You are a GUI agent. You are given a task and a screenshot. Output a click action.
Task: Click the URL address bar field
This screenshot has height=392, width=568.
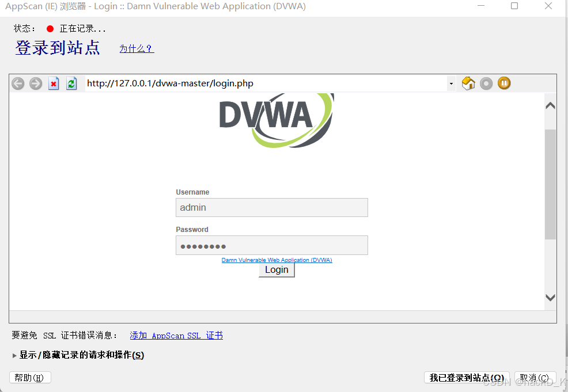266,83
